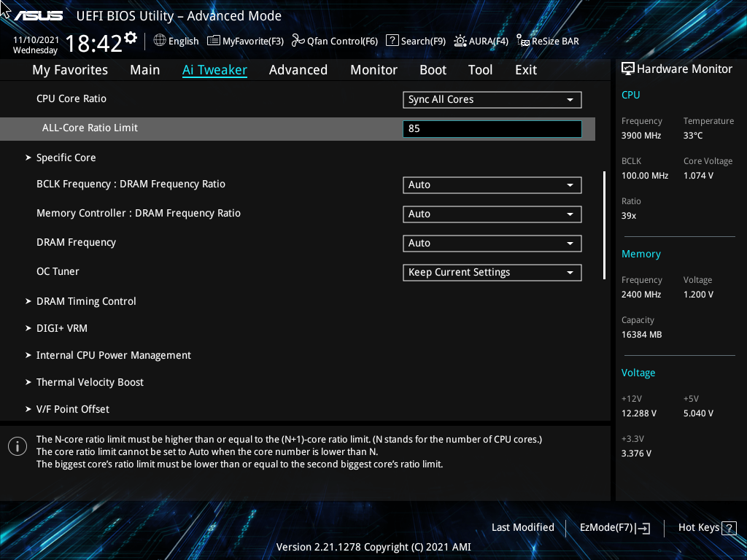Expand Thermal Velocity Boost submenu
747x560 pixels.
point(90,382)
